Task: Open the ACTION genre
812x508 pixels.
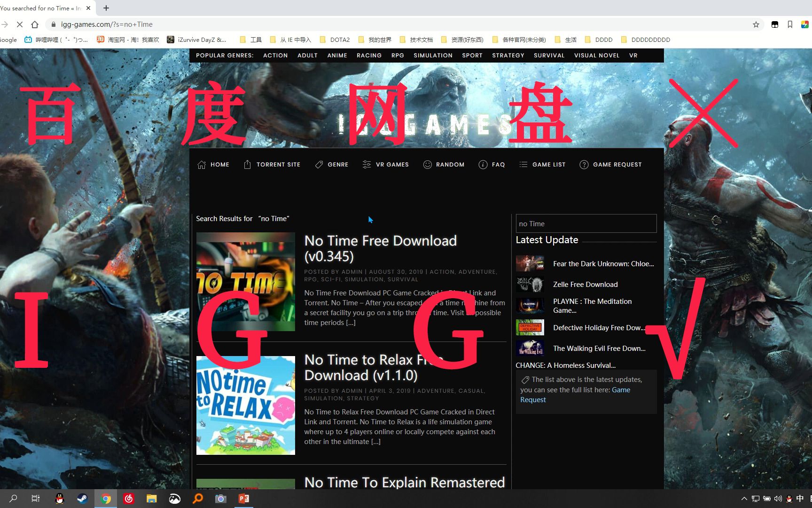Action: [275, 56]
